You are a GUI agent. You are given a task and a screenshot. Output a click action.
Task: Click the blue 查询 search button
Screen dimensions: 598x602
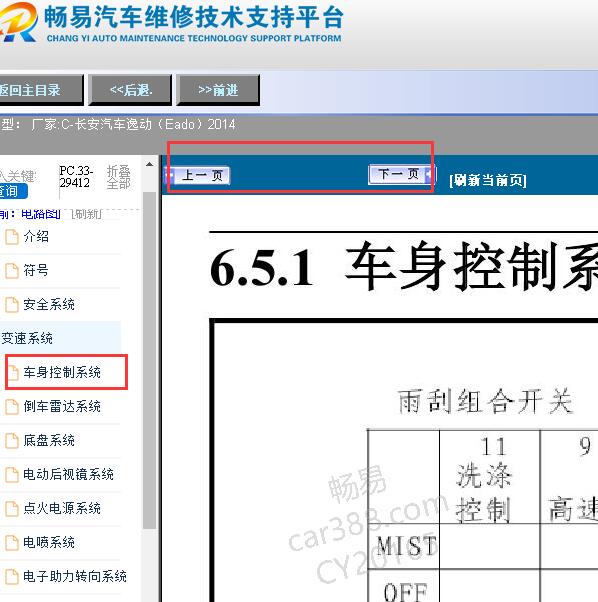(12, 191)
